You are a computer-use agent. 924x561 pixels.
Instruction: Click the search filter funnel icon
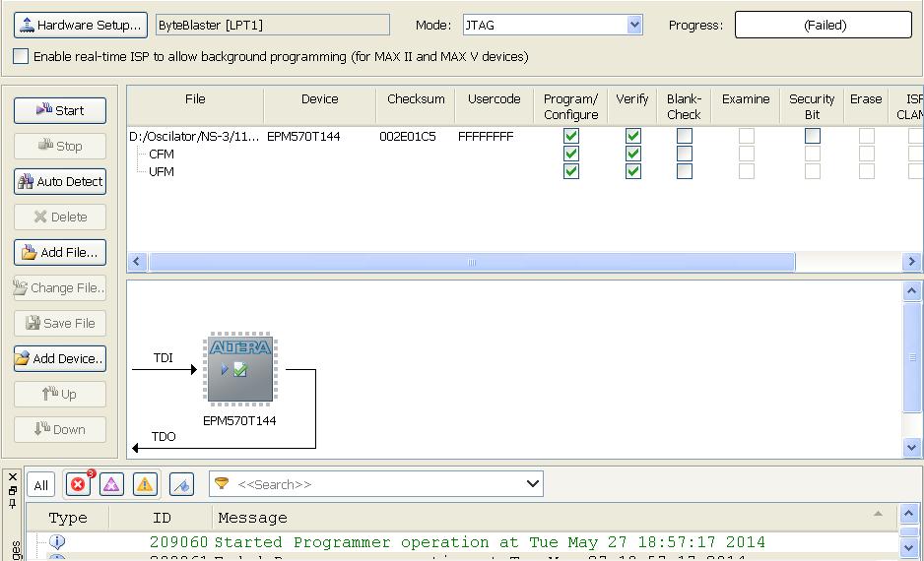222,484
